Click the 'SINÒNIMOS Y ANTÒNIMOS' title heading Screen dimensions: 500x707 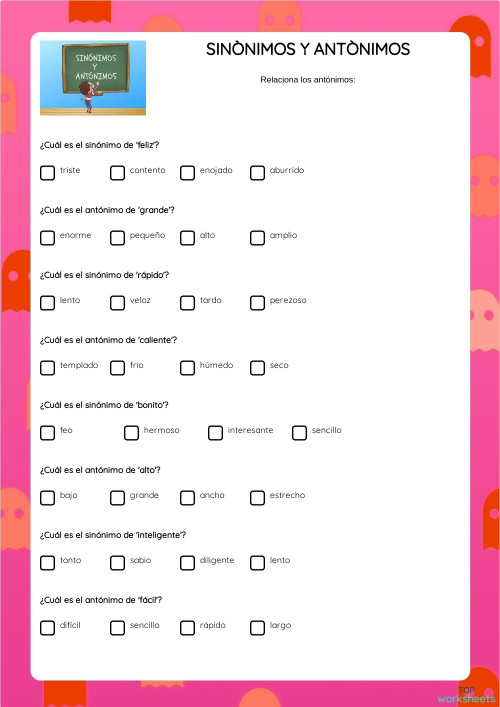pyautogui.click(x=308, y=49)
